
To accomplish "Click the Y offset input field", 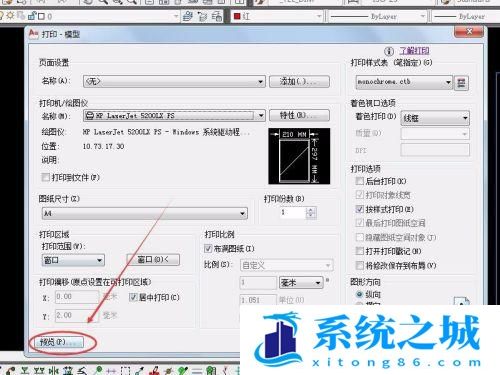I will click(77, 315).
